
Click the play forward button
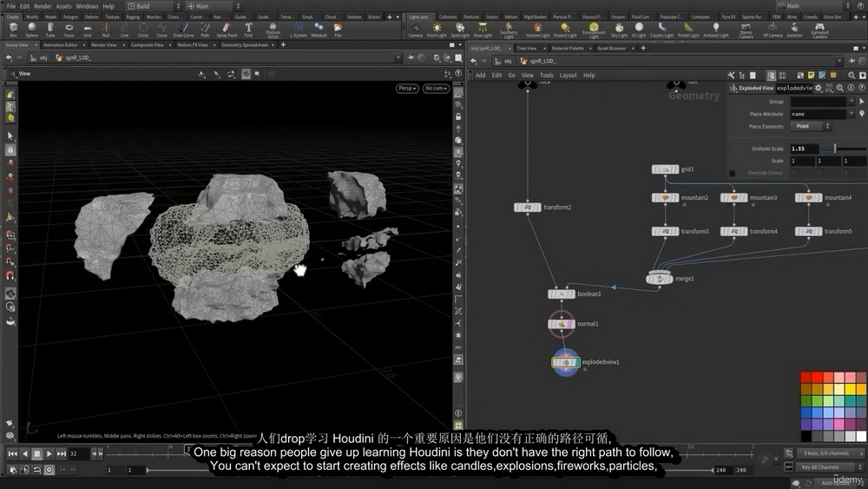49,453
